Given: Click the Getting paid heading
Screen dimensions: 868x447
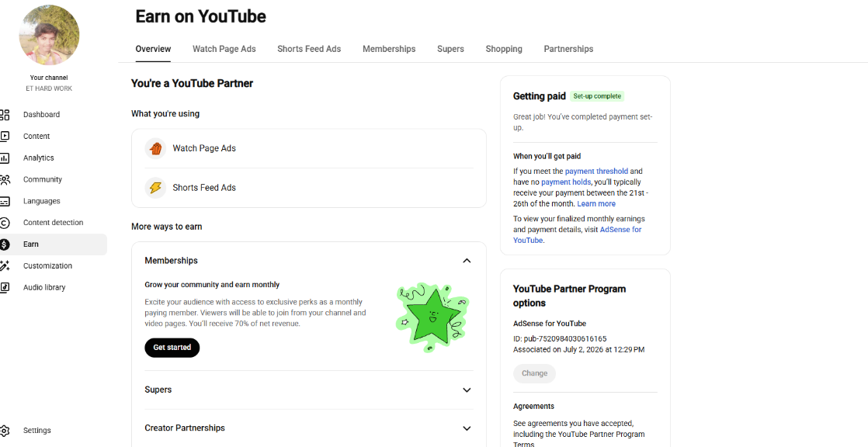Looking at the screenshot, I should tap(539, 95).
